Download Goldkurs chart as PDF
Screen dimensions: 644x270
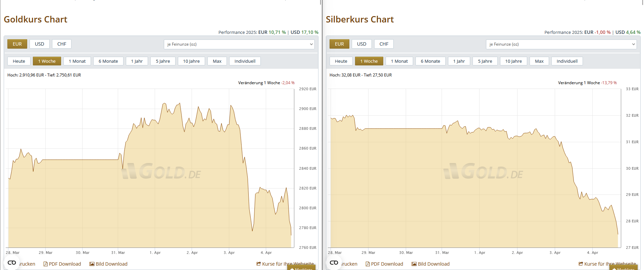(62, 264)
